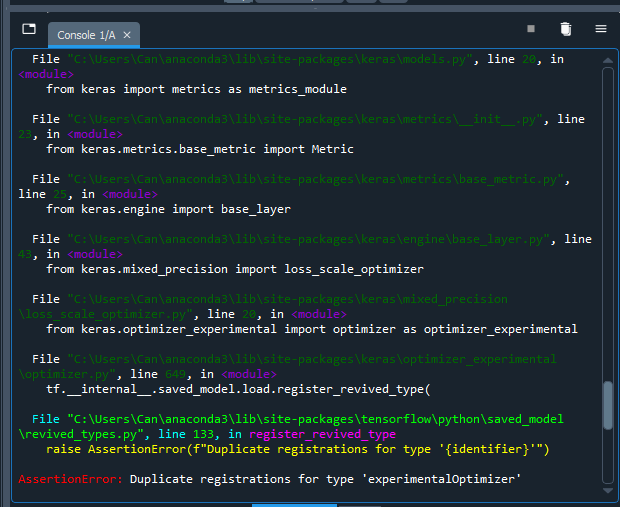Click 'from keras.engine import base_layer' line

tap(168, 209)
